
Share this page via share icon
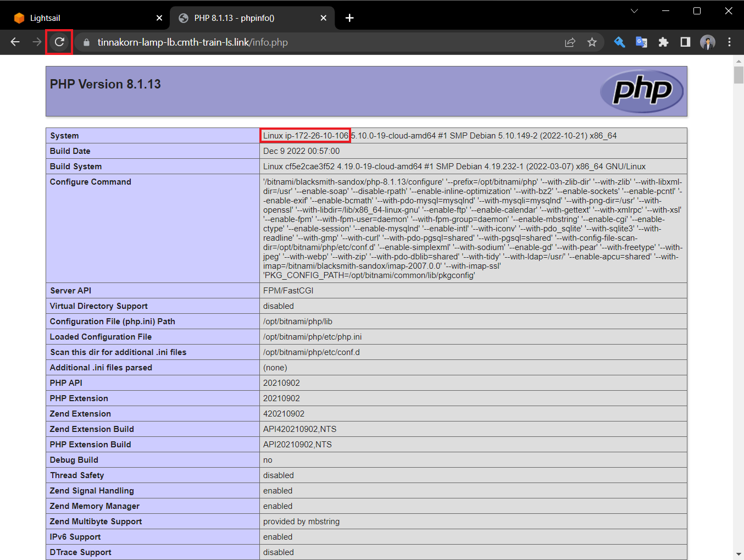click(570, 42)
